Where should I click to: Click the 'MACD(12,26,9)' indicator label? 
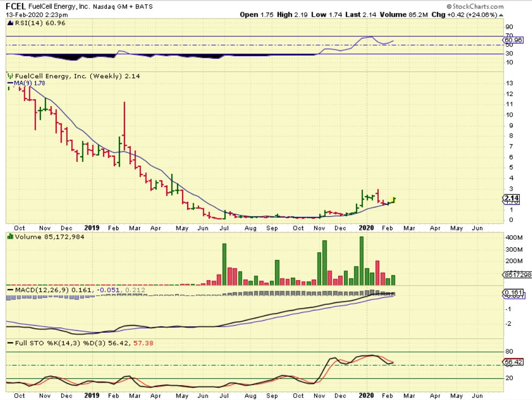pyautogui.click(x=42, y=290)
